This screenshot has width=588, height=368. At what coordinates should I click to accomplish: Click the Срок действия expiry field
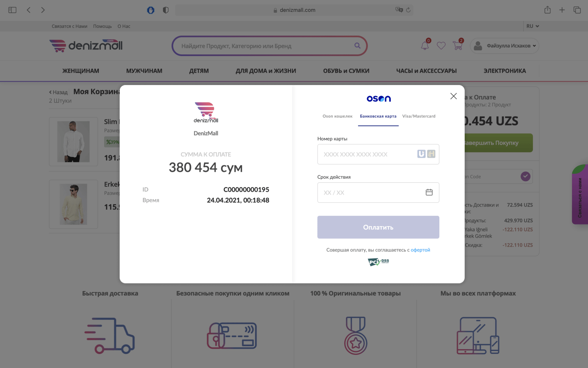[378, 193]
